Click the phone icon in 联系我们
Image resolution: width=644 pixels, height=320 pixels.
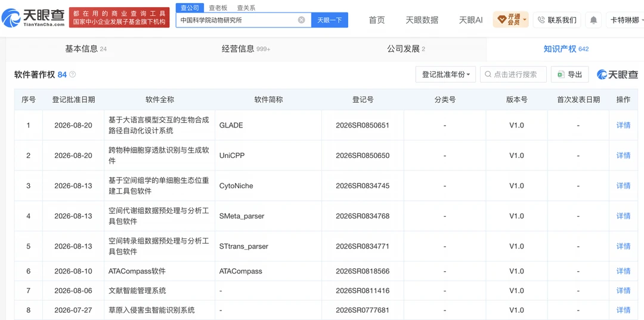pyautogui.click(x=541, y=20)
